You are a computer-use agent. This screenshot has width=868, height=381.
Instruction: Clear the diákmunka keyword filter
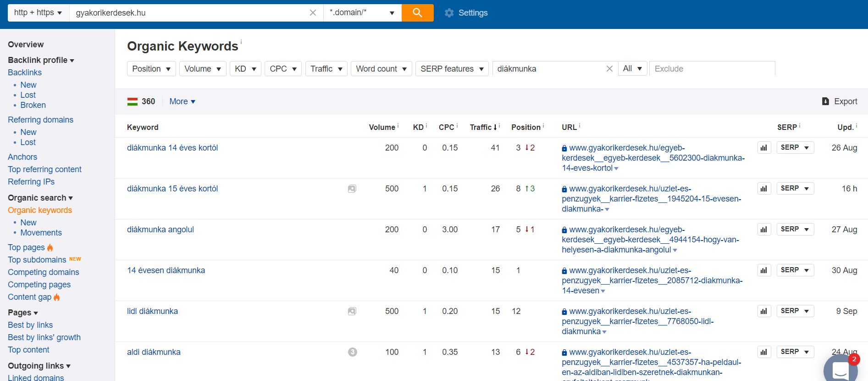[609, 69]
